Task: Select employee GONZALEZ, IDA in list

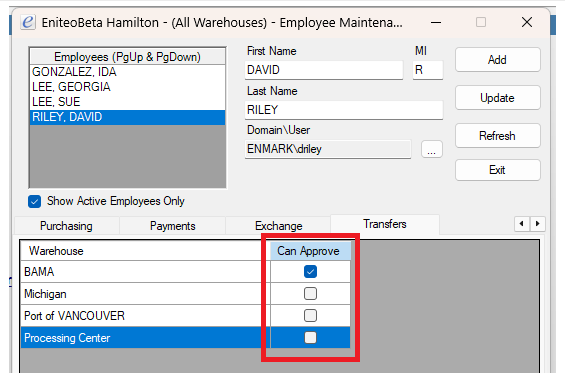Action: click(x=128, y=72)
